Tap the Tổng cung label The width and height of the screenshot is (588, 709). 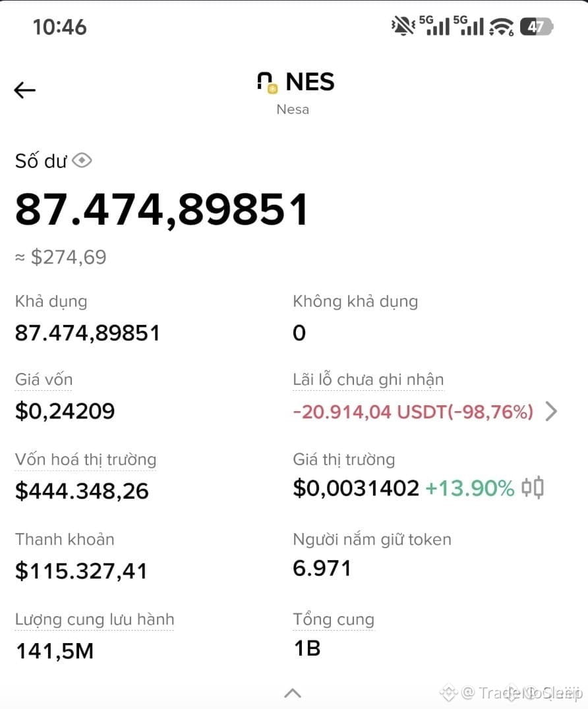tap(334, 619)
